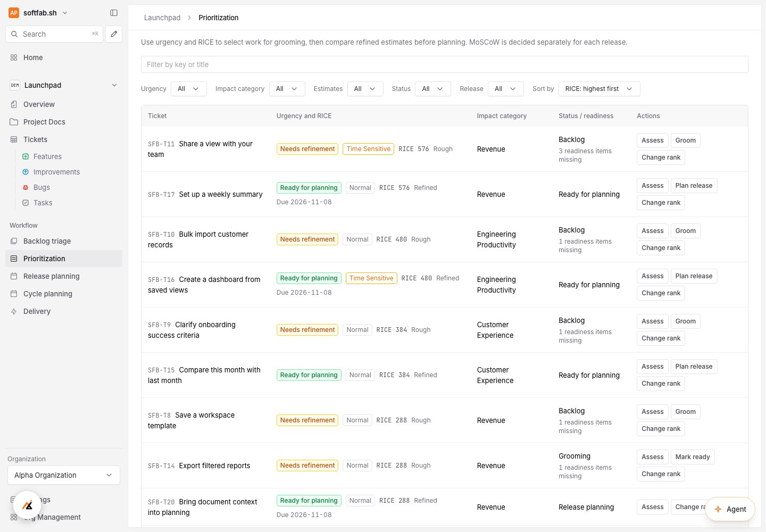The width and height of the screenshot is (766, 532).
Task: Open the Release filter dropdown
Action: tap(505, 89)
